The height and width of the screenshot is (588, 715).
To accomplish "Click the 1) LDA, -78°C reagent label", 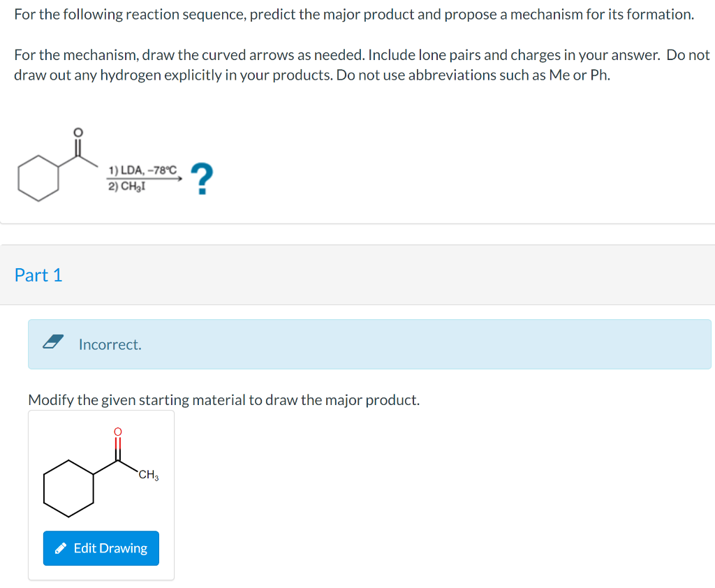I will [x=140, y=170].
